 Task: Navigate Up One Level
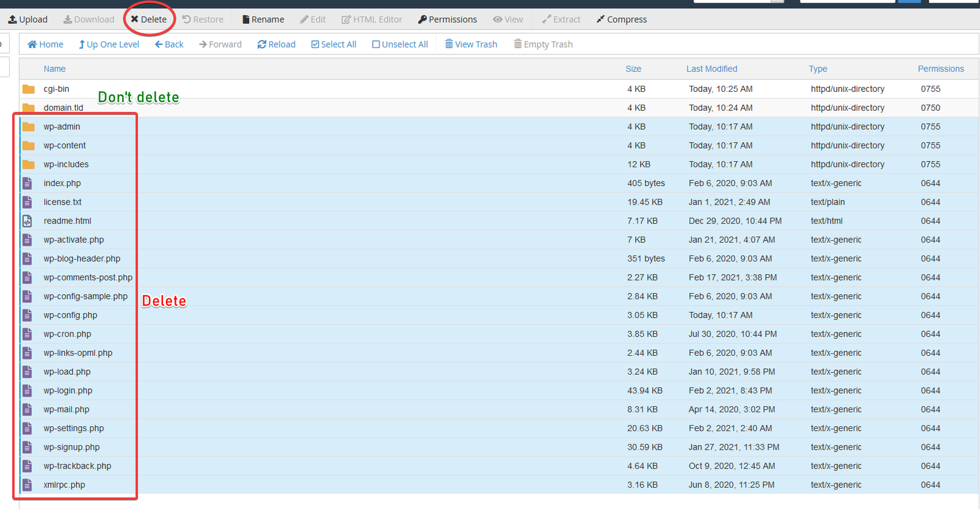tap(109, 44)
